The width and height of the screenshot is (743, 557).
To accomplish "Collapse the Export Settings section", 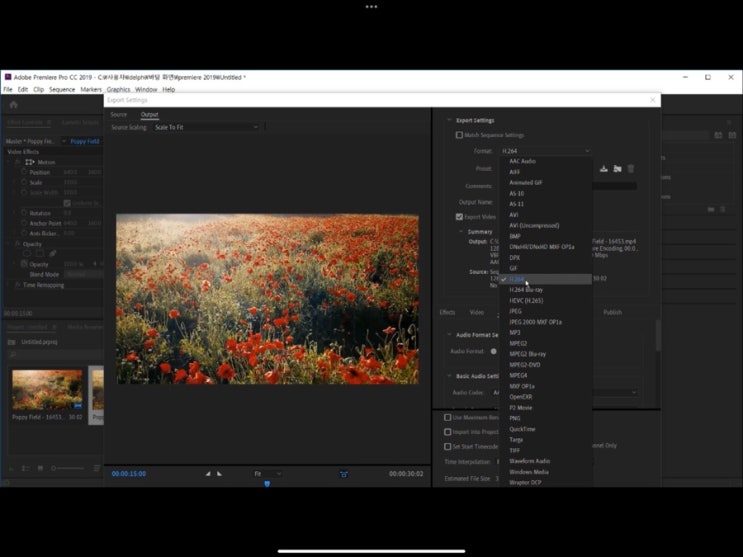I will [x=448, y=120].
